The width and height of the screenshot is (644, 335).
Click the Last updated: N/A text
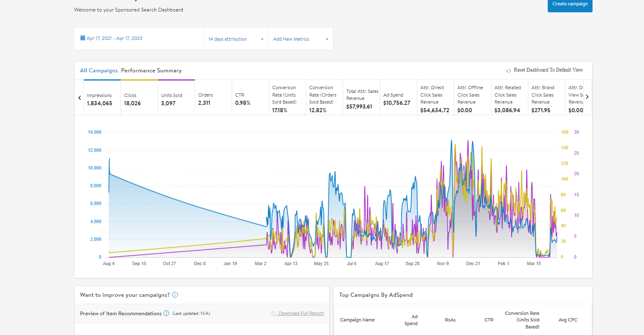point(191,313)
